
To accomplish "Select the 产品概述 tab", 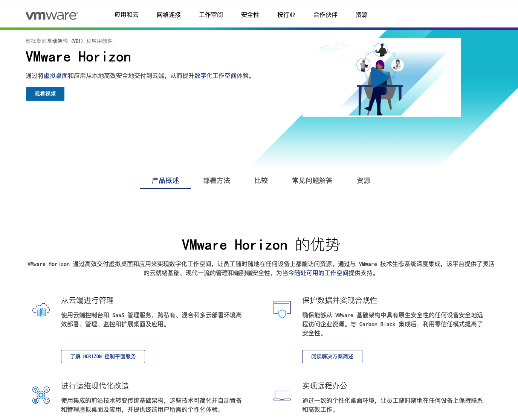I will 165,181.
